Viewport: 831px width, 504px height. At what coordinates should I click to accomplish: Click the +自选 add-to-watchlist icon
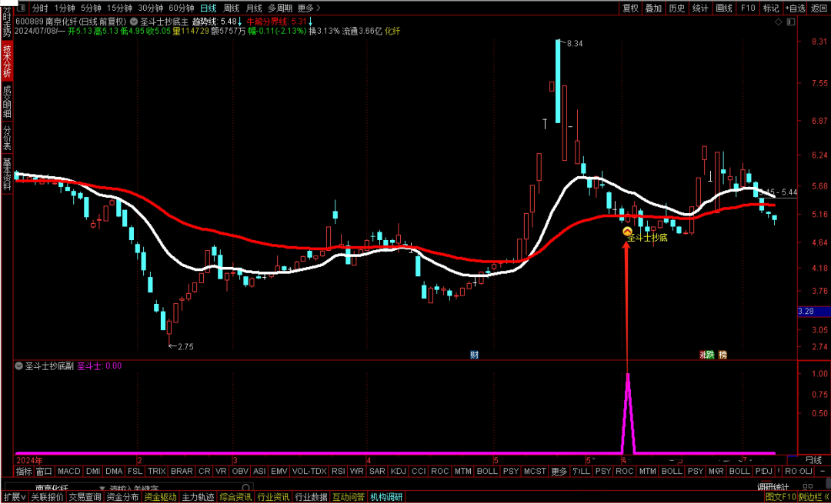tap(795, 8)
